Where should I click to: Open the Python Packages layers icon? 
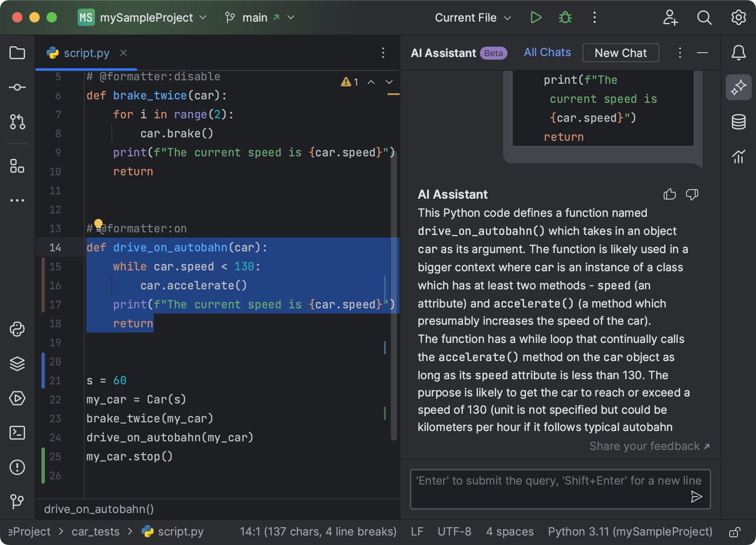[17, 364]
